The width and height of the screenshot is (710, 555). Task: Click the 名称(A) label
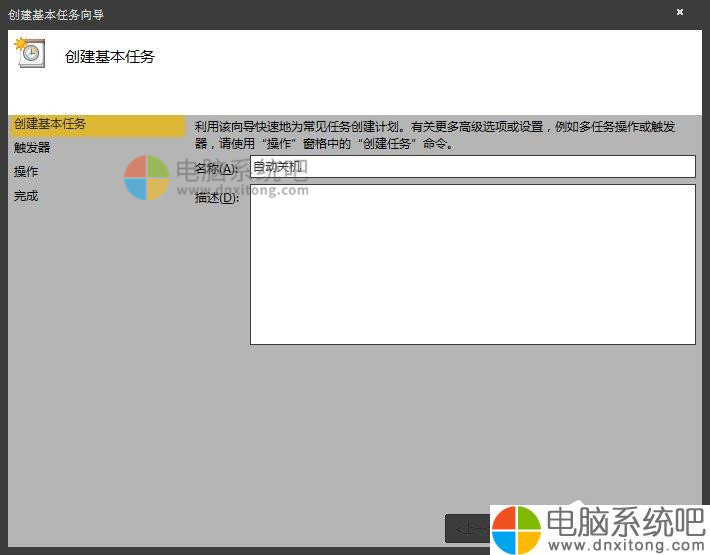coord(214,167)
